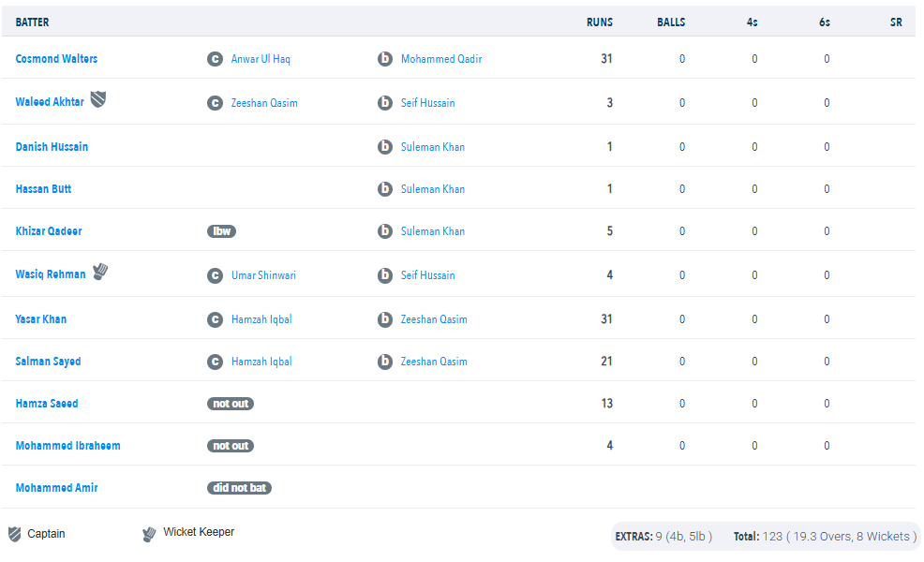Click the captain shield icon beside Waleed Akhtar

click(x=97, y=99)
